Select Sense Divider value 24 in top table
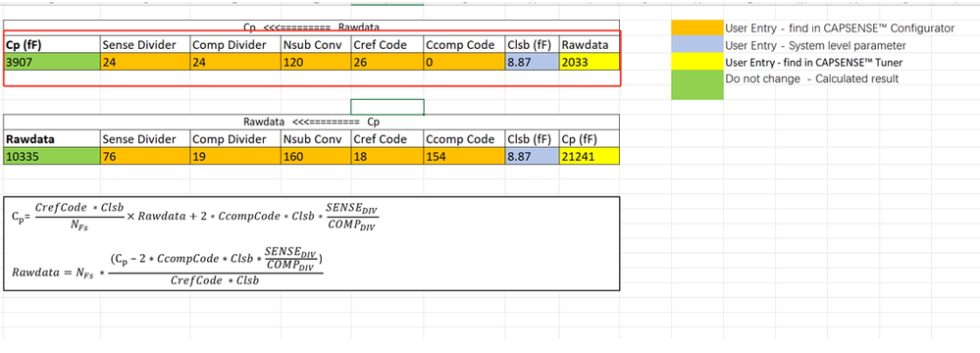This screenshot has height=353, width=980. pos(145,62)
